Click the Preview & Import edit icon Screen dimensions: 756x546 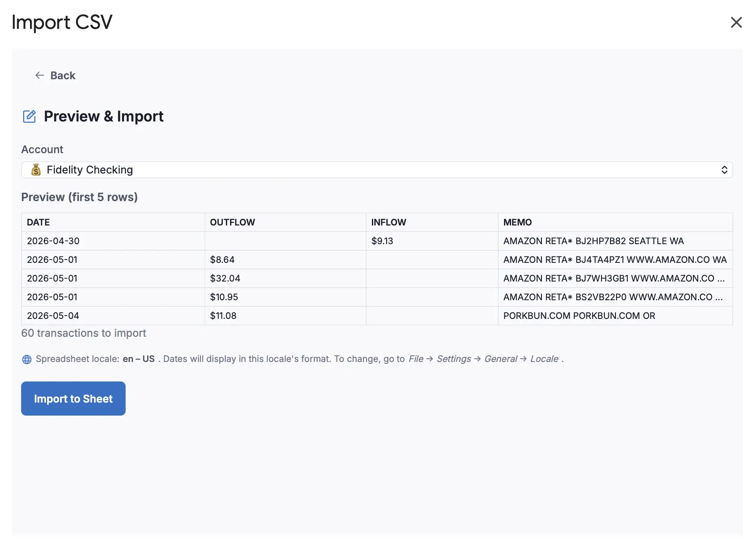[x=29, y=117]
